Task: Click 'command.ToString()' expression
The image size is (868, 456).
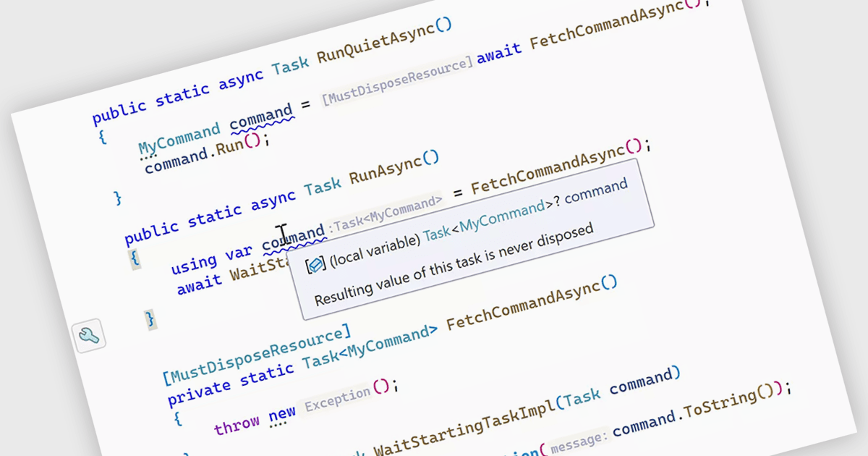Action: point(694,412)
